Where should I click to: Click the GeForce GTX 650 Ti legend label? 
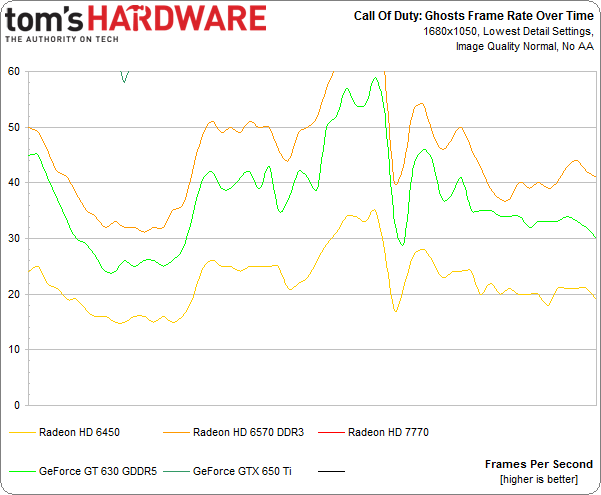[242, 471]
